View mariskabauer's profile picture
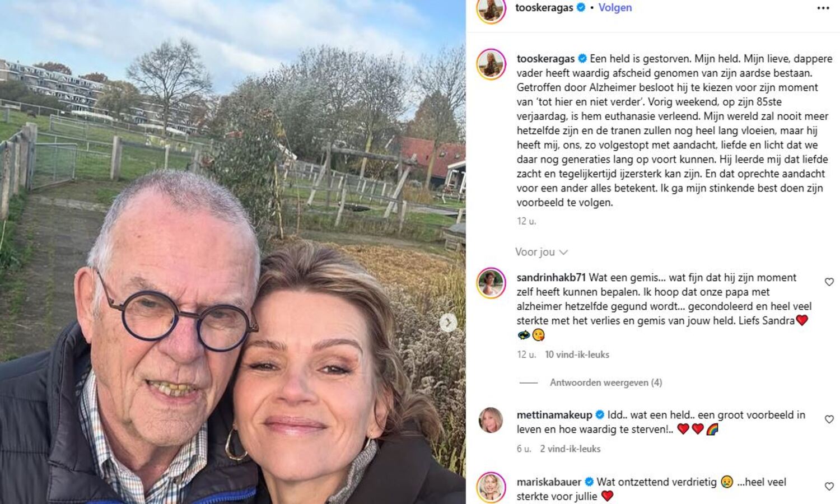The width and height of the screenshot is (840, 504). click(491, 487)
